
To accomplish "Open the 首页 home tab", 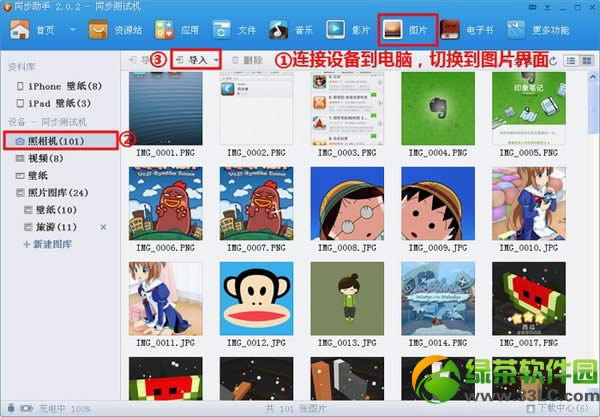I will point(32,30).
